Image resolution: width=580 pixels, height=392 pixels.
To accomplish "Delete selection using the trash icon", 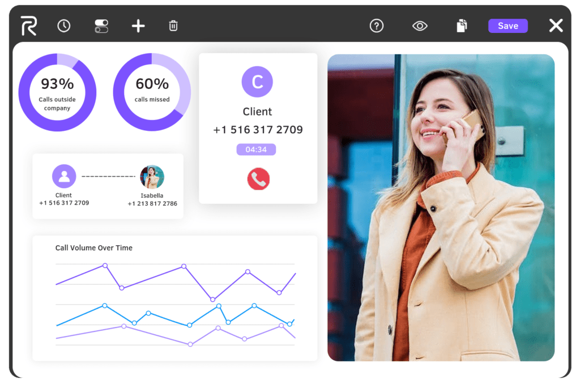I will tap(173, 25).
